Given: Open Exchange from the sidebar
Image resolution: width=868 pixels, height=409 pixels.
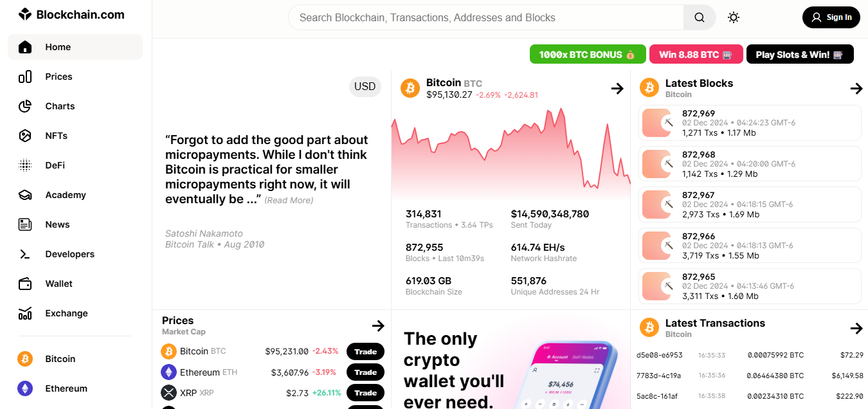Looking at the screenshot, I should (x=75, y=313).
